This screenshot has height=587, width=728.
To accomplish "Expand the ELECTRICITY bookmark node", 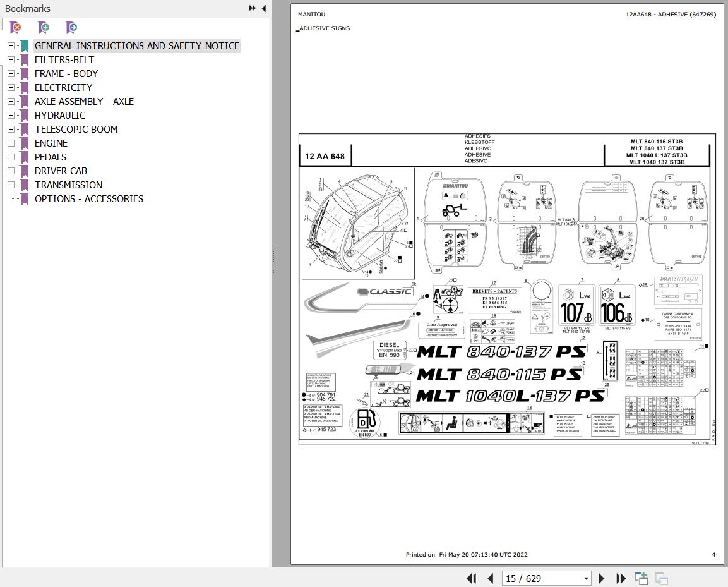I will click(x=11, y=87).
